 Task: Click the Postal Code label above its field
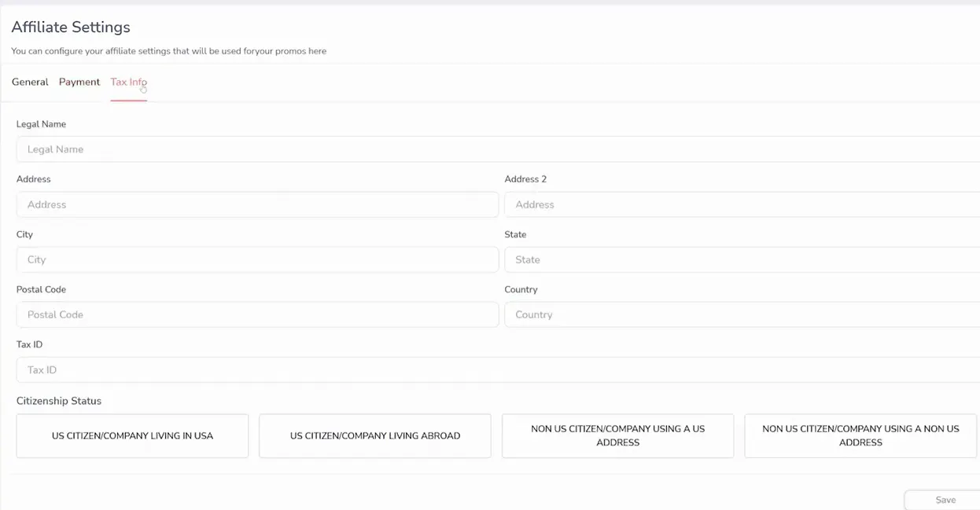(x=41, y=289)
